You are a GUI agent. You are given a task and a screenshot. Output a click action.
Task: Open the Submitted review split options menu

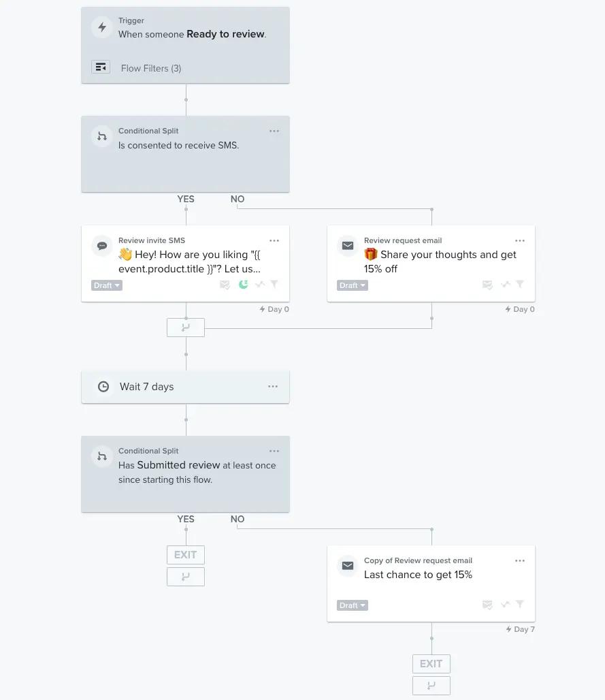274,451
